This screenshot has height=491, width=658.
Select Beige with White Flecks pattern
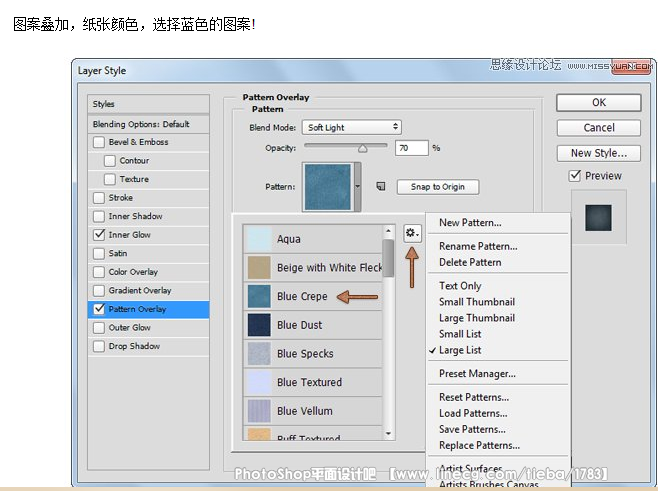click(x=313, y=267)
